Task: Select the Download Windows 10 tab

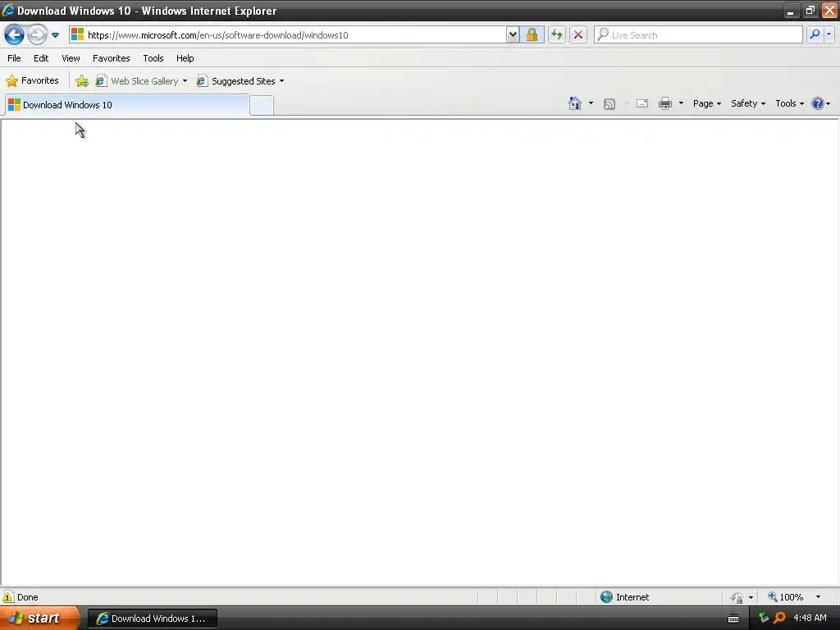Action: click(127, 105)
